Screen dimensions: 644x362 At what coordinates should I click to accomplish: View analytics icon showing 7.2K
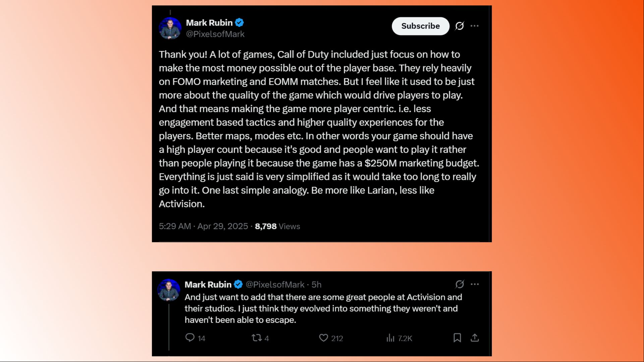tap(399, 338)
